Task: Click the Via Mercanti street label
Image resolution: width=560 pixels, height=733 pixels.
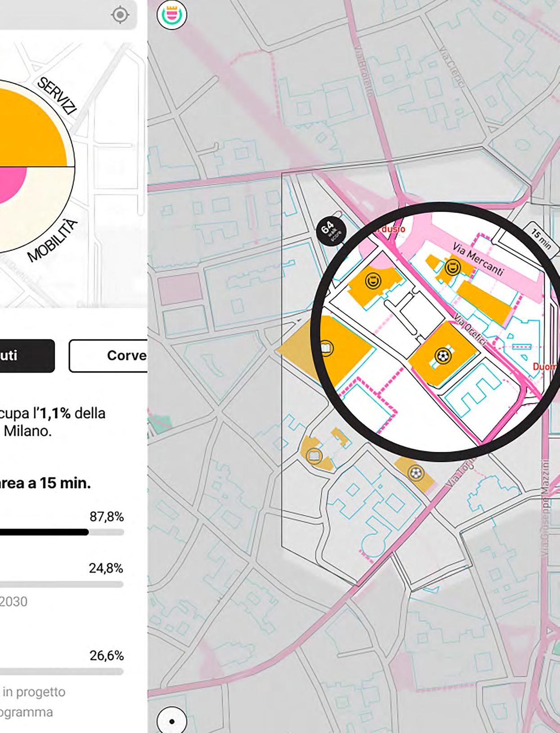Action: 478,259
